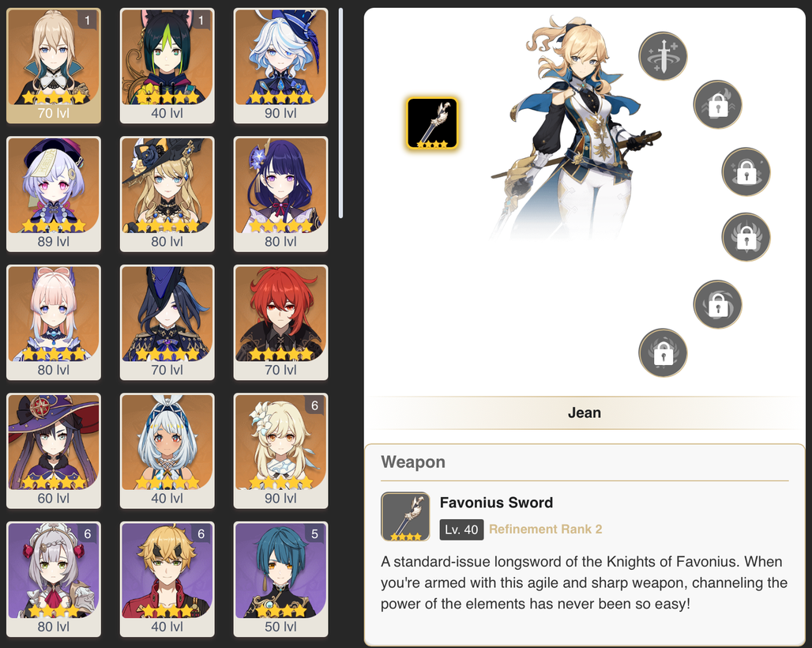812x648 pixels.
Task: Choose the level 89 purple-haired character card
Action: (54, 194)
